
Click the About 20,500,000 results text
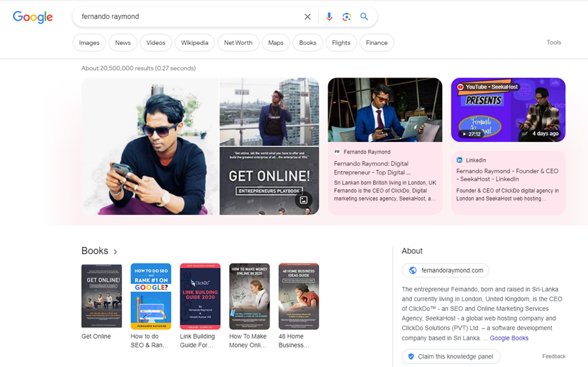coord(139,68)
